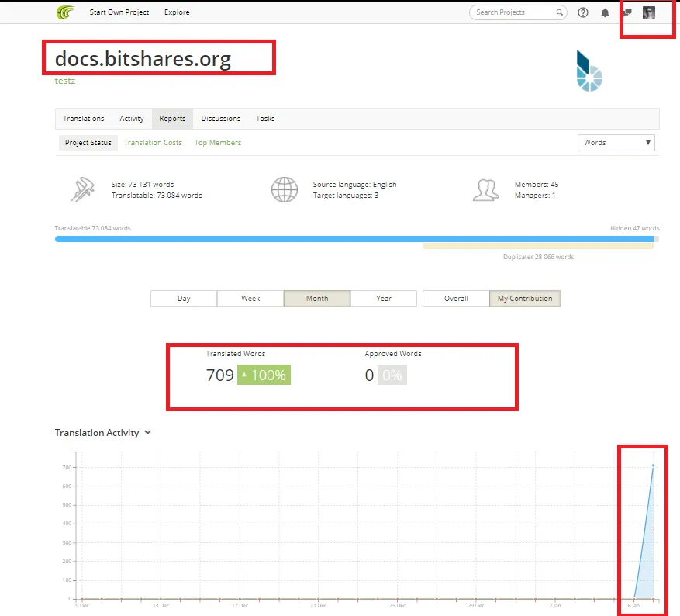Click the globe languages icon
This screenshot has width=680, height=616.
pos(285,189)
